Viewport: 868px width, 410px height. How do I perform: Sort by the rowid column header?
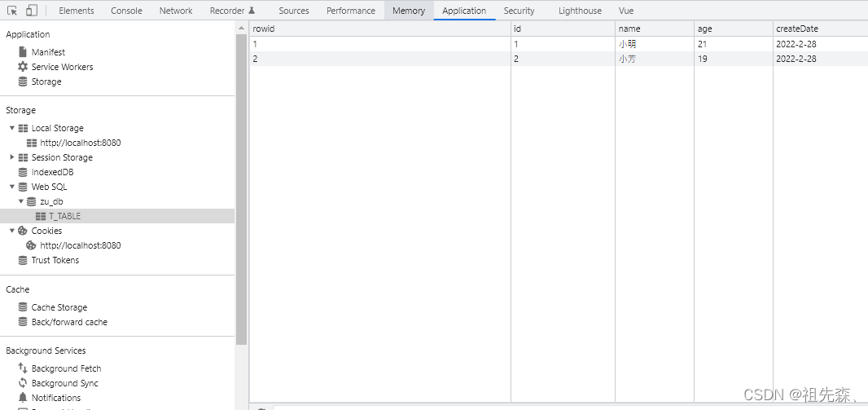[x=379, y=29]
